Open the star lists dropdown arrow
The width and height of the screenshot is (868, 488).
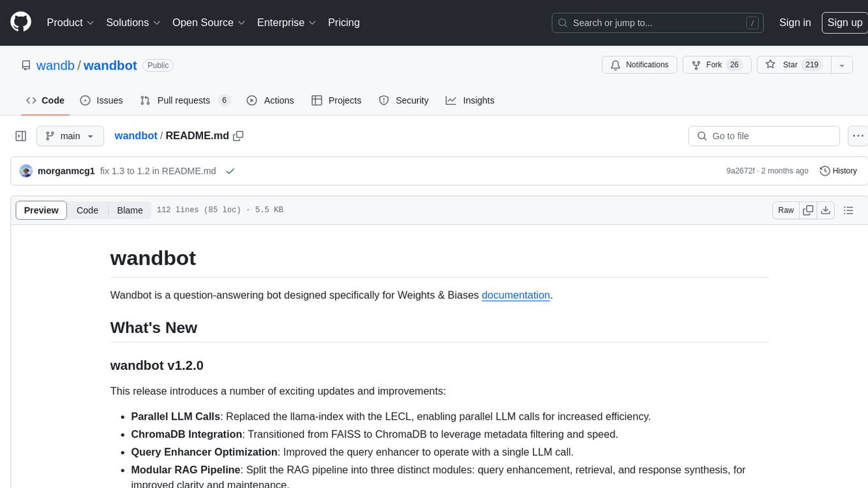click(842, 65)
